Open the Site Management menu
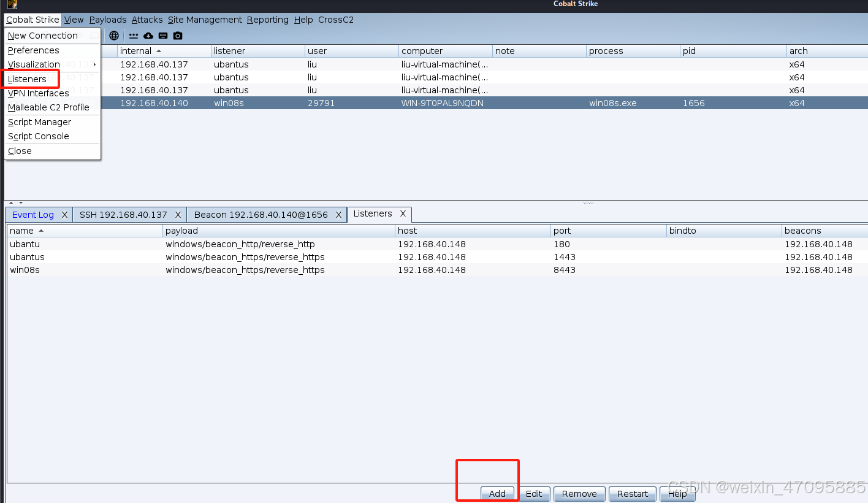The width and height of the screenshot is (868, 503). (x=205, y=20)
